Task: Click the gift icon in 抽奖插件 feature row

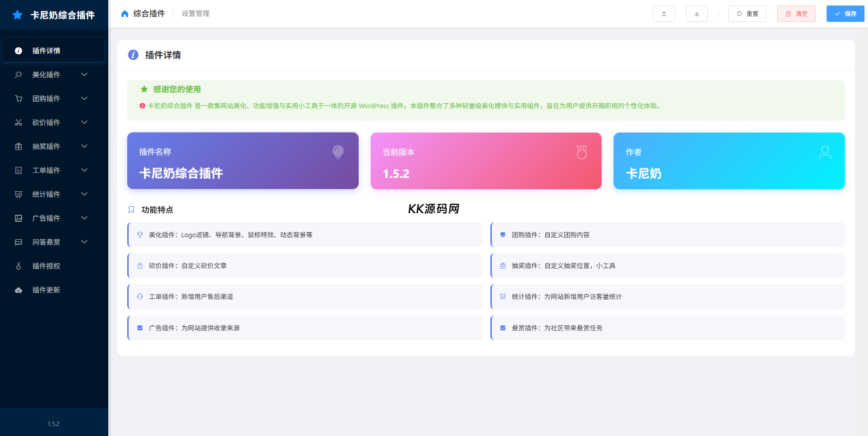Action: [x=503, y=266]
